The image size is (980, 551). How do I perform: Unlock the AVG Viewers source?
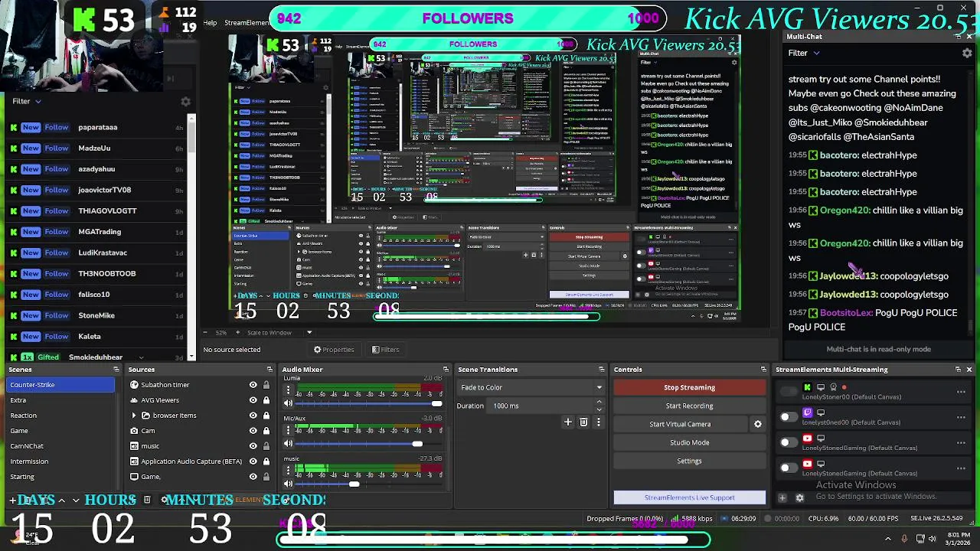point(266,400)
